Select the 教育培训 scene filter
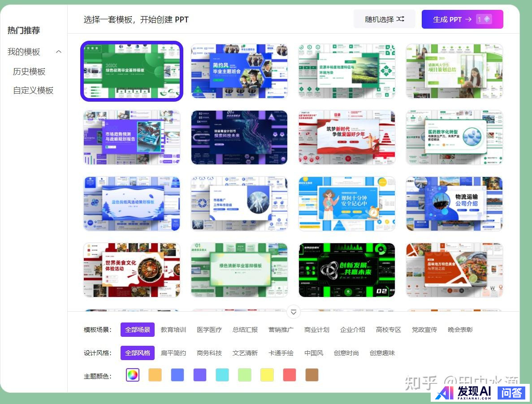This screenshot has height=404, width=532. [173, 330]
